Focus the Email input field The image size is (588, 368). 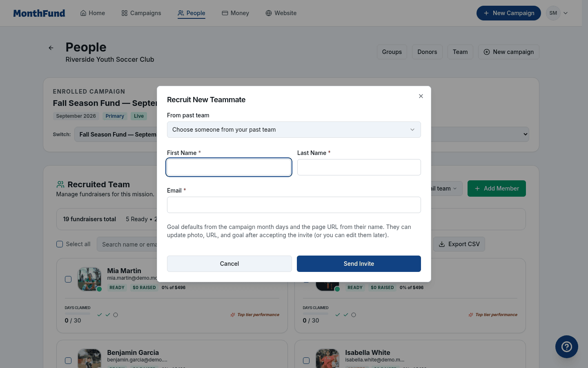pos(294,205)
